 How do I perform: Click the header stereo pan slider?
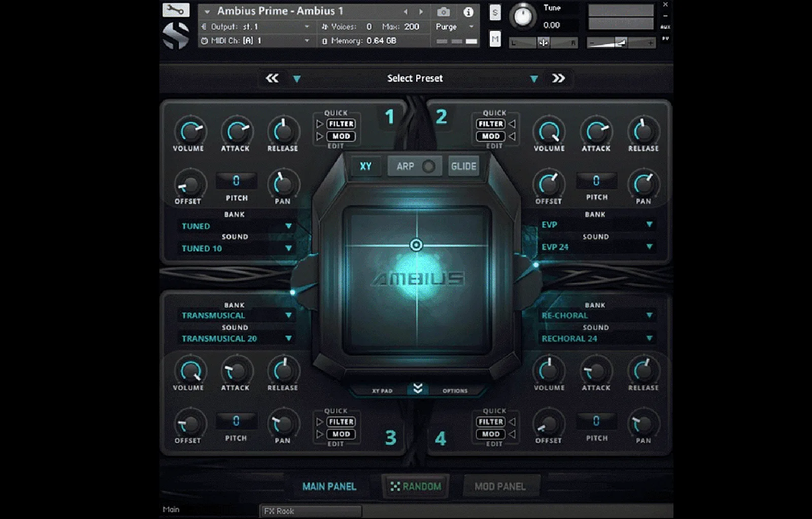coord(544,43)
